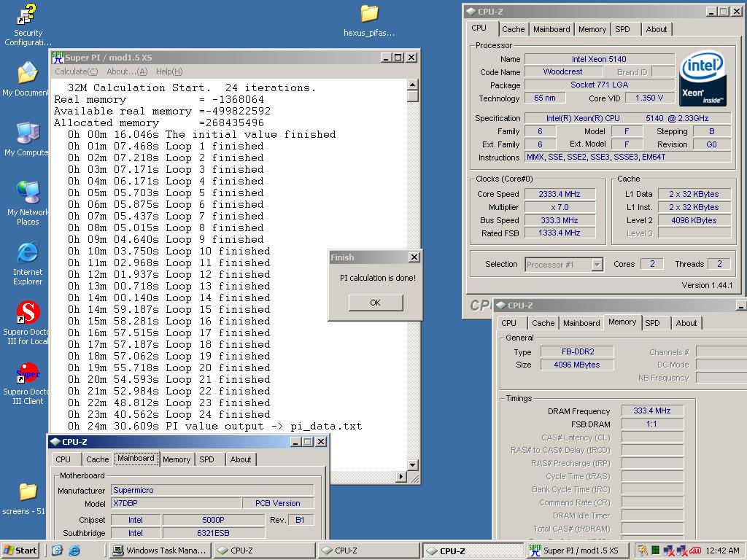Click the ATI tray icon
747x560 pixels.
tap(695, 551)
